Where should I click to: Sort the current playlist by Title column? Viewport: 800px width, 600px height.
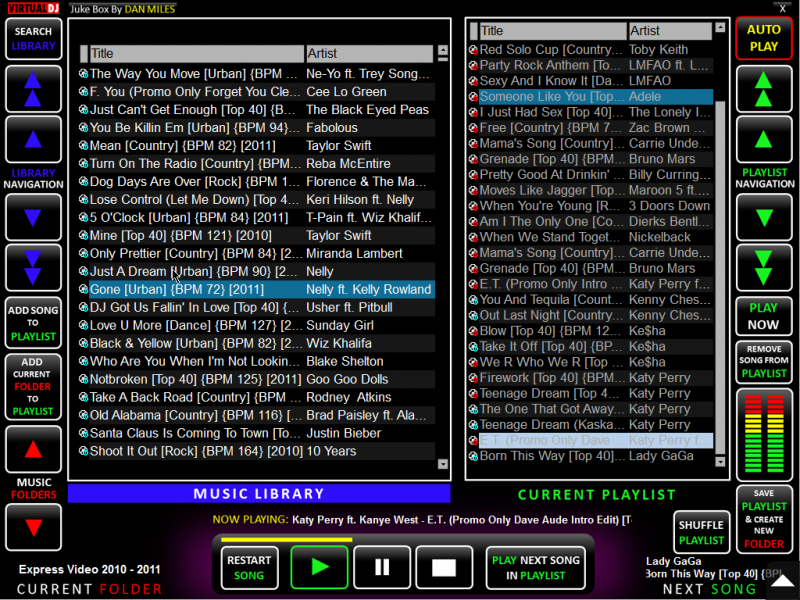pos(553,31)
